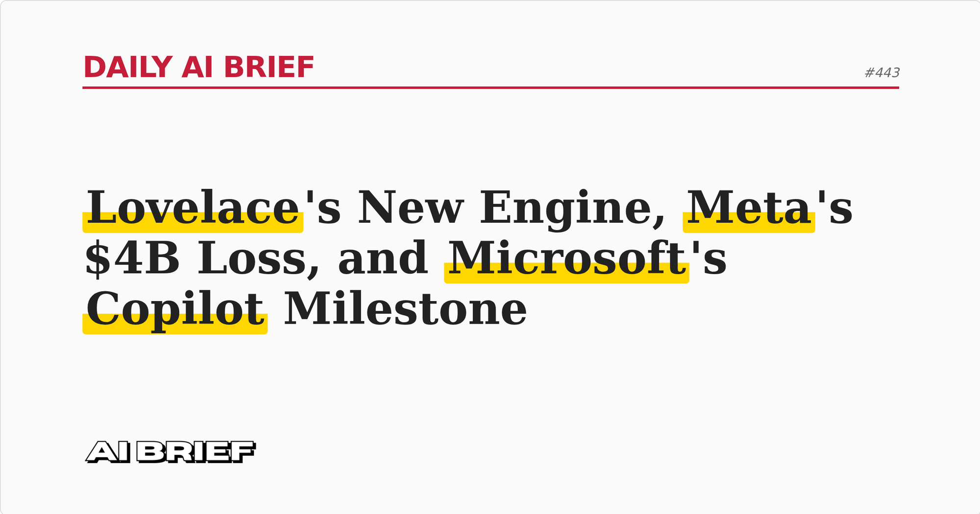Click the #443 issue number
Screen dimensions: 980x514
[x=882, y=73]
